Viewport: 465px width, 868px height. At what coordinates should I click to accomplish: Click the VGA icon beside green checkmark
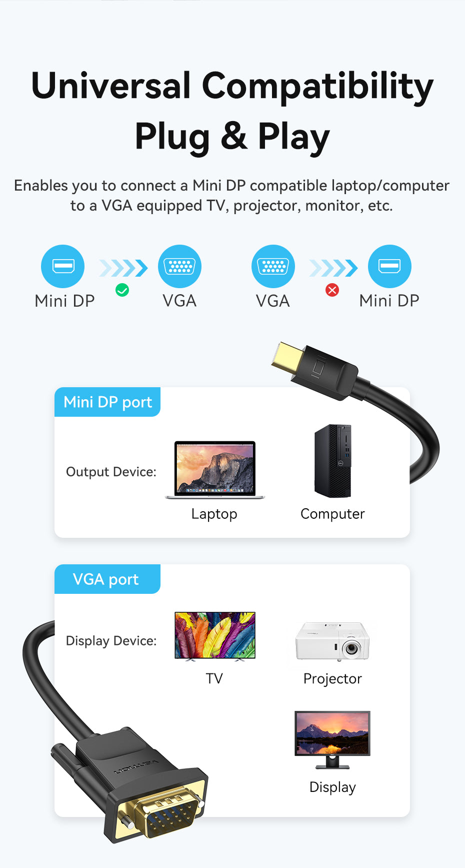(179, 266)
